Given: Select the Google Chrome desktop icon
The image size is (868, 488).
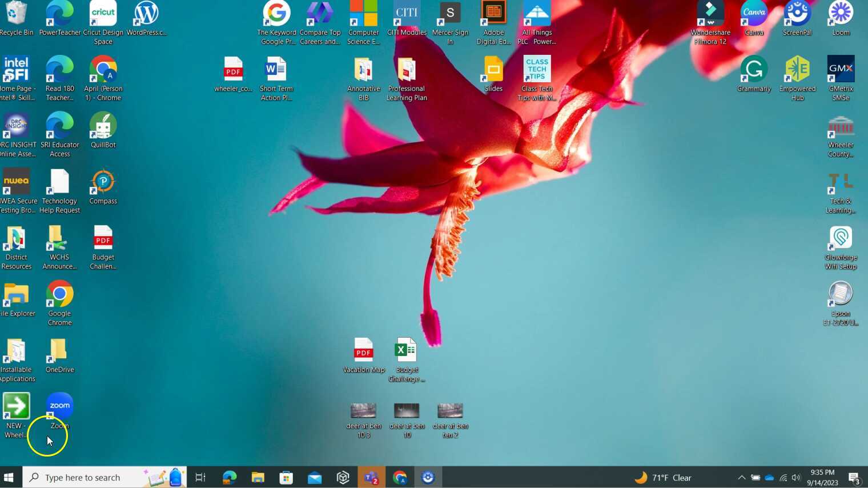Looking at the screenshot, I should point(59,295).
